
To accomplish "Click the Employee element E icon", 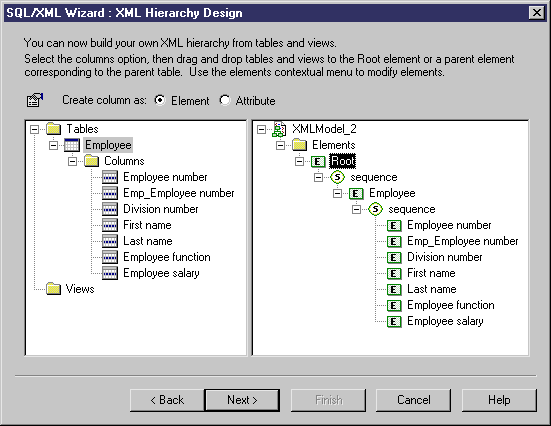I will [356, 193].
